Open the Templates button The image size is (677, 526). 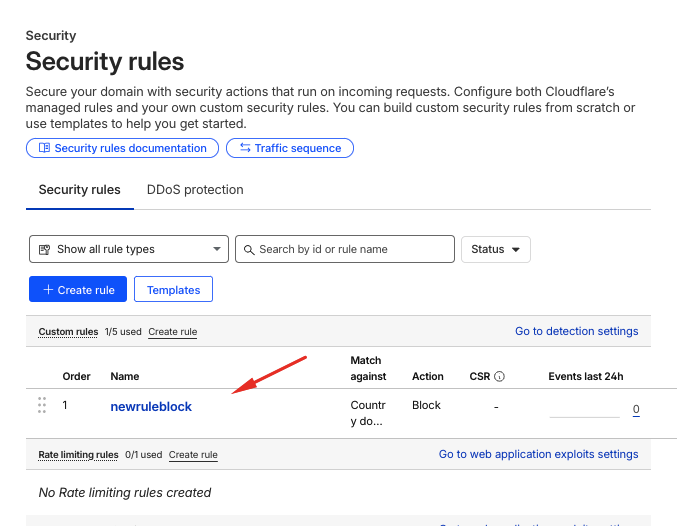point(173,289)
